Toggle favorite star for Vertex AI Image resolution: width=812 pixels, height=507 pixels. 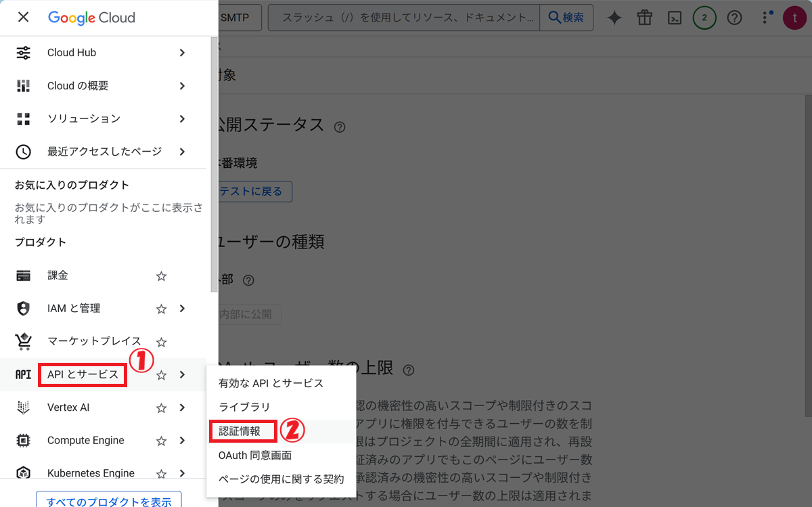[161, 408]
